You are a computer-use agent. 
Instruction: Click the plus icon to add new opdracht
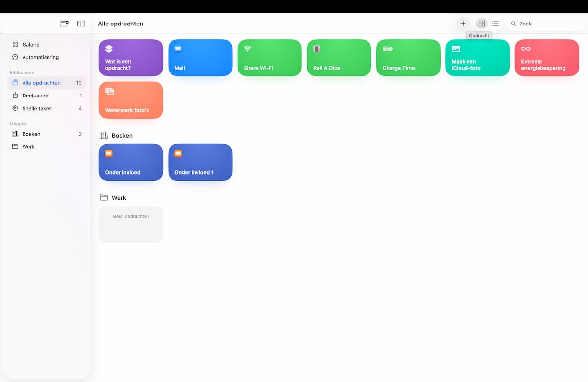coord(463,24)
